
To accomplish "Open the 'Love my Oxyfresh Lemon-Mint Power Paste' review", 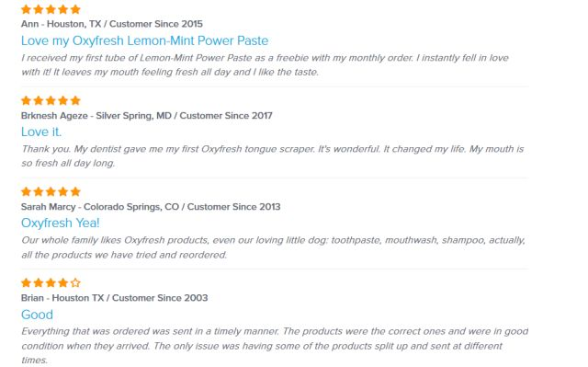I will (x=145, y=40).
